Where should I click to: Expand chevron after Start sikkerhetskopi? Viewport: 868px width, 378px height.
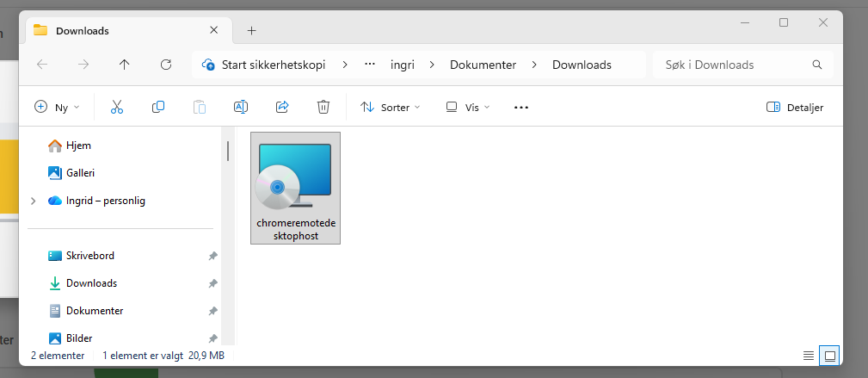(x=345, y=65)
